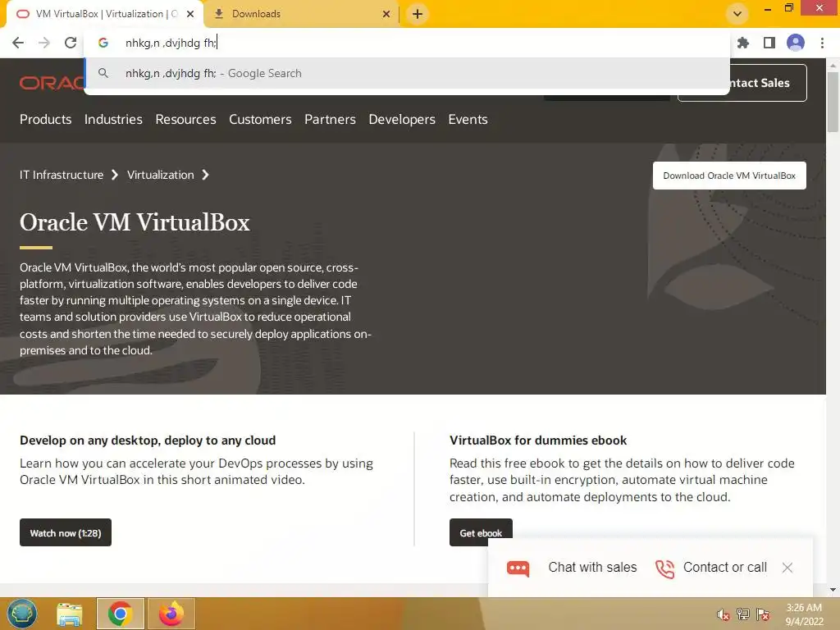Open the Resources menu
840x630 pixels.
pyautogui.click(x=185, y=120)
